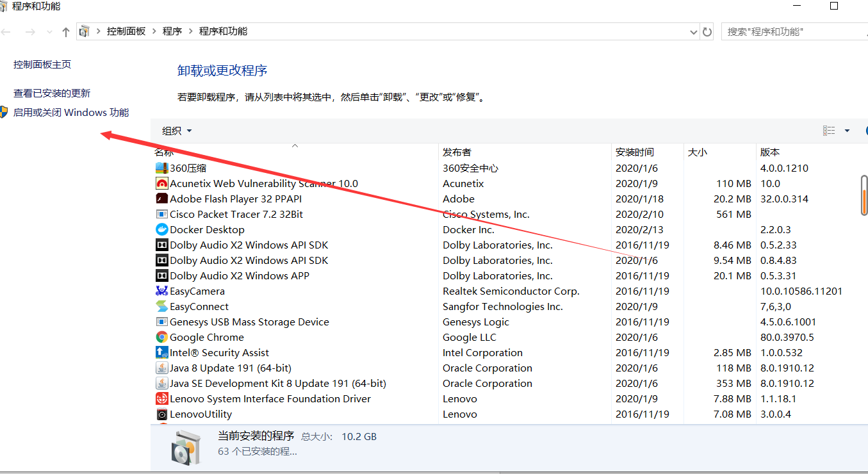This screenshot has width=868, height=474.
Task: Go up one folder level with the up arrow
Action: pyautogui.click(x=65, y=31)
